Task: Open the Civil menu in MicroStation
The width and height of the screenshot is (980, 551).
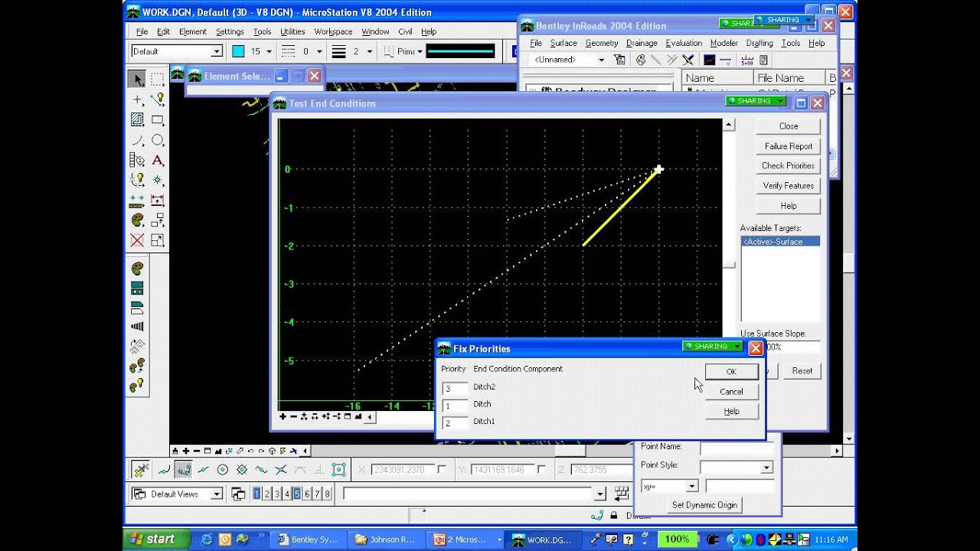Action: pyautogui.click(x=405, y=31)
